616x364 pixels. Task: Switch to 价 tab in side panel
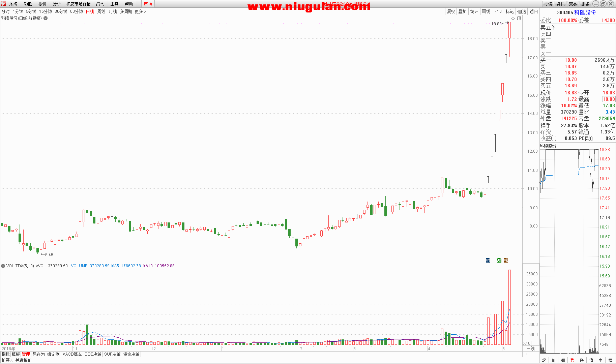[x=554, y=360]
